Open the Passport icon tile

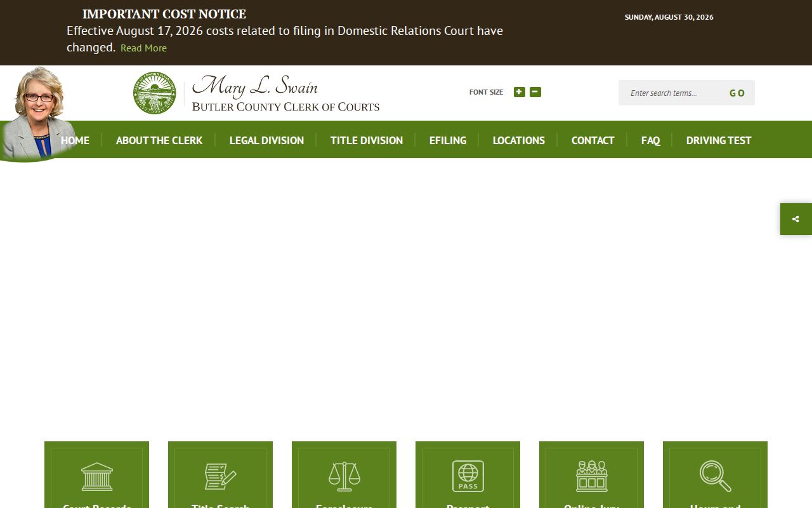[468, 475]
